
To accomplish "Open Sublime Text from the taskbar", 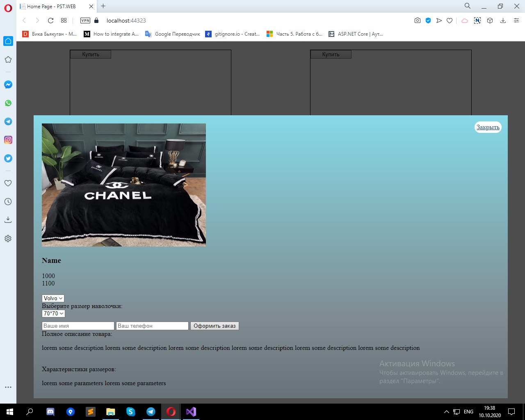I will click(x=91, y=411).
